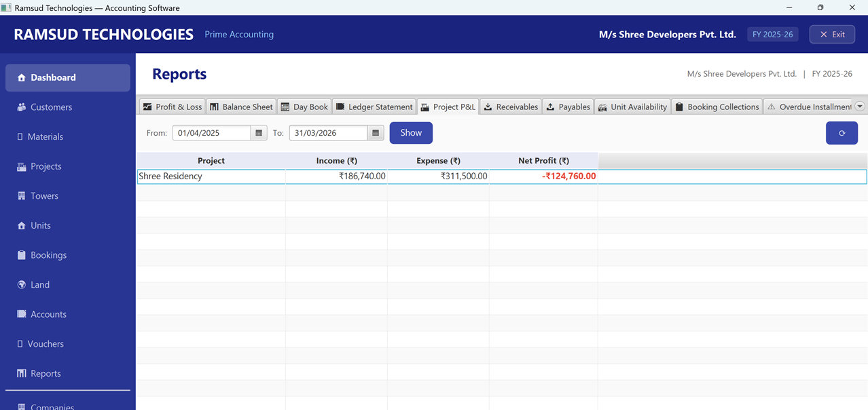The height and width of the screenshot is (410, 868).
Task: Switch to the Unit Availability tab
Action: click(x=632, y=107)
